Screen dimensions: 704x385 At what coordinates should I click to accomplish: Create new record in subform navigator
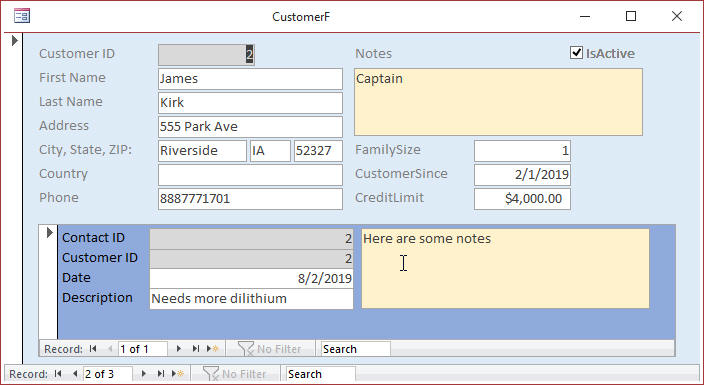coord(212,349)
